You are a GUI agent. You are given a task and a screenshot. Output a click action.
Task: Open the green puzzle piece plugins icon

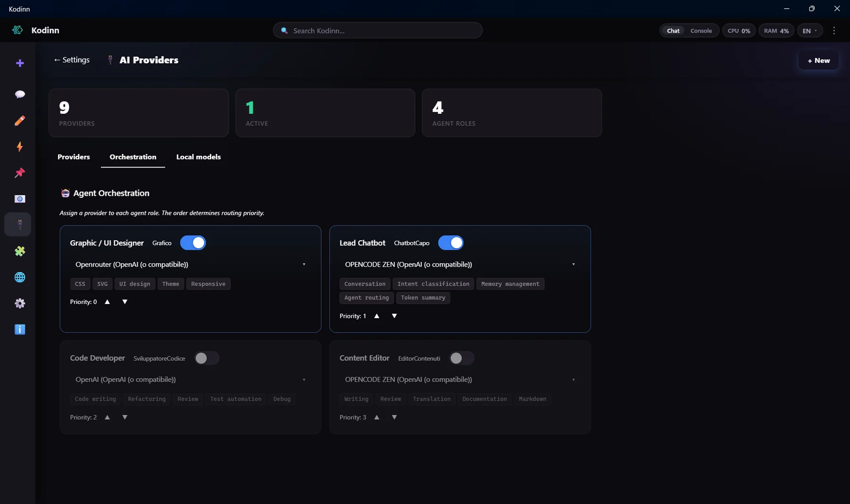point(20,251)
